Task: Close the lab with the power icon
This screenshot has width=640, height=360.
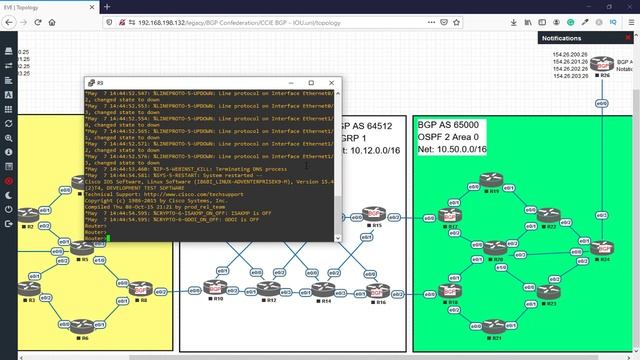Action: [9, 209]
